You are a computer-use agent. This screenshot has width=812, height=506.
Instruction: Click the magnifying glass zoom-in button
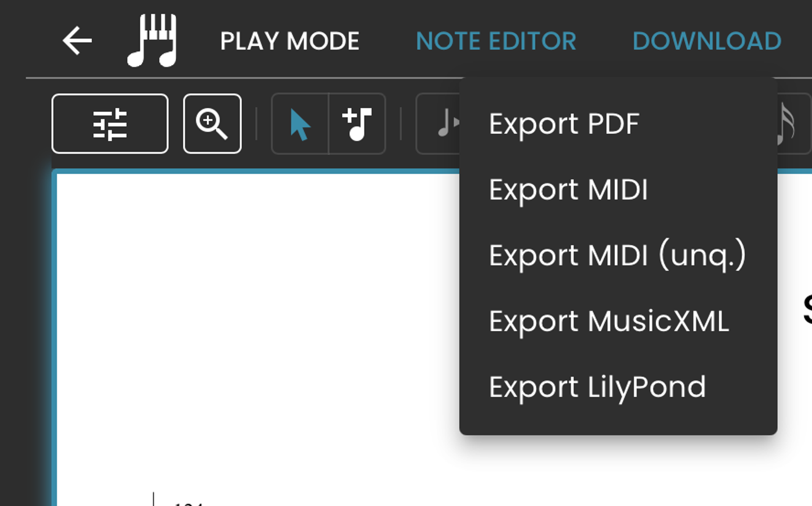212,123
